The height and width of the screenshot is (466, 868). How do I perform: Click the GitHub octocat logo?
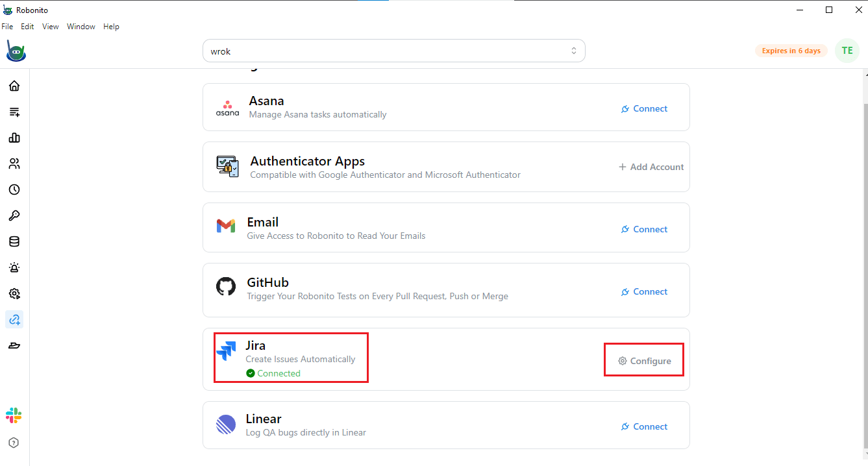[x=226, y=286]
